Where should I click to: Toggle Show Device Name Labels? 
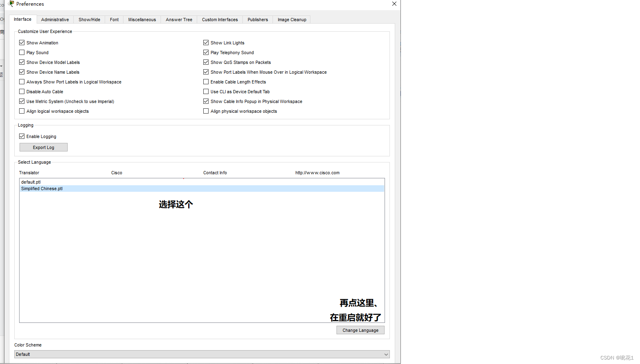pos(22,72)
